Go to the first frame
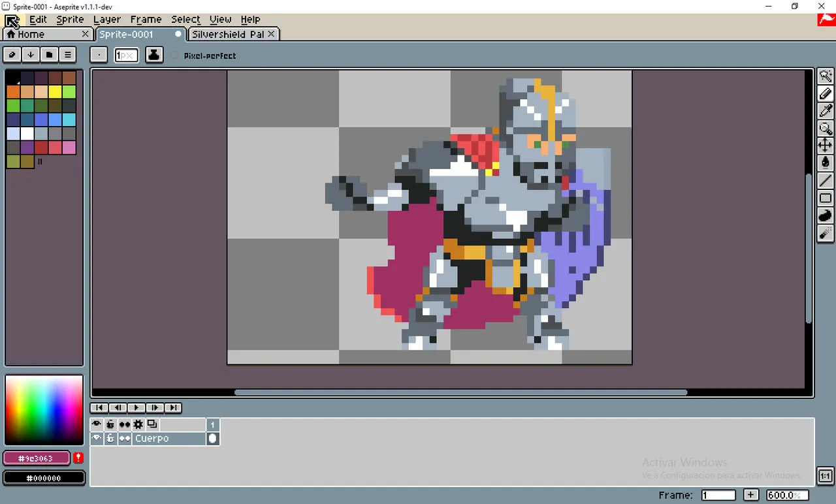836x504 pixels. 100,407
